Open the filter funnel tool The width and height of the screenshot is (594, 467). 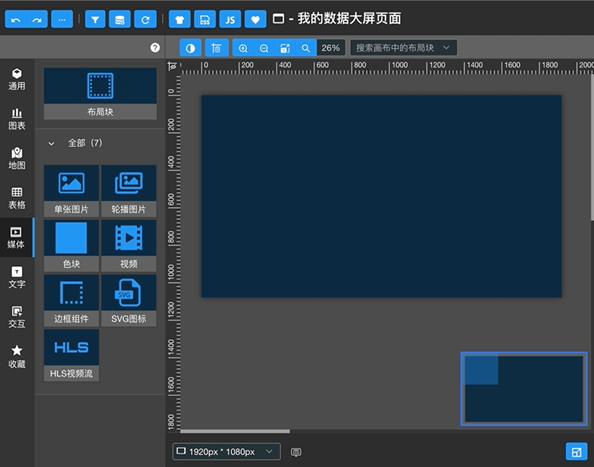95,19
